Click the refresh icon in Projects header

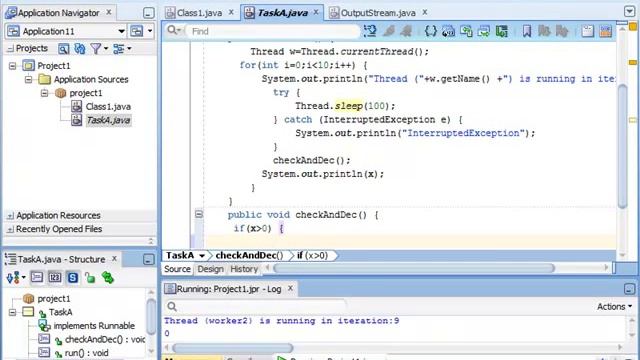click(80, 49)
